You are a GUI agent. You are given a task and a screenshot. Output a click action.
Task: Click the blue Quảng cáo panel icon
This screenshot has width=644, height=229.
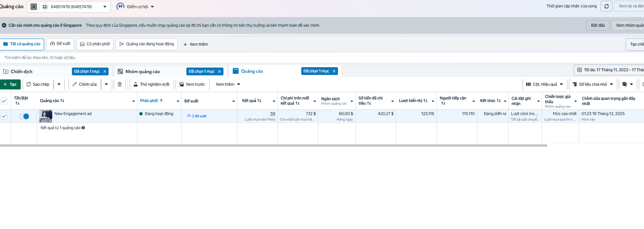click(x=236, y=71)
